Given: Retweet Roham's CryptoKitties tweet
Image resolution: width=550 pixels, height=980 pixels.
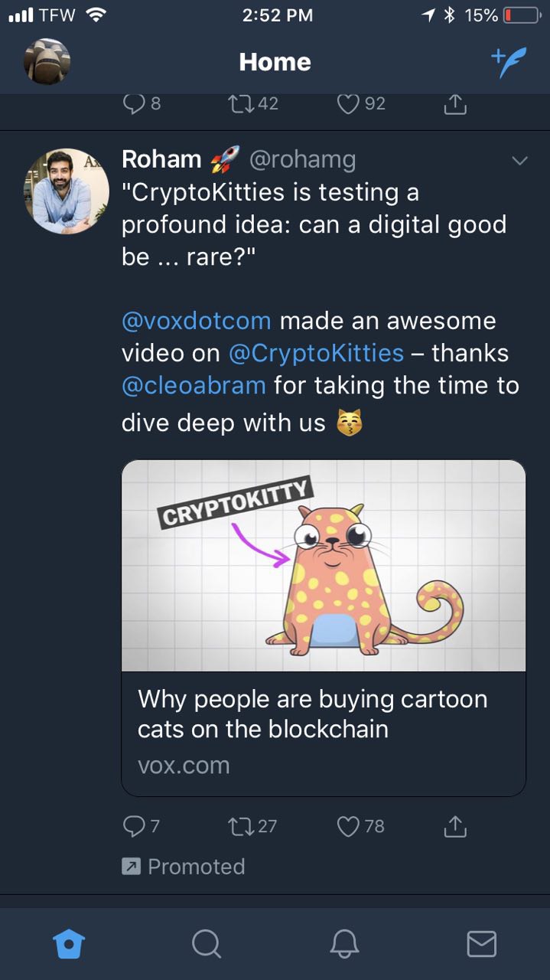Looking at the screenshot, I should tap(241, 826).
